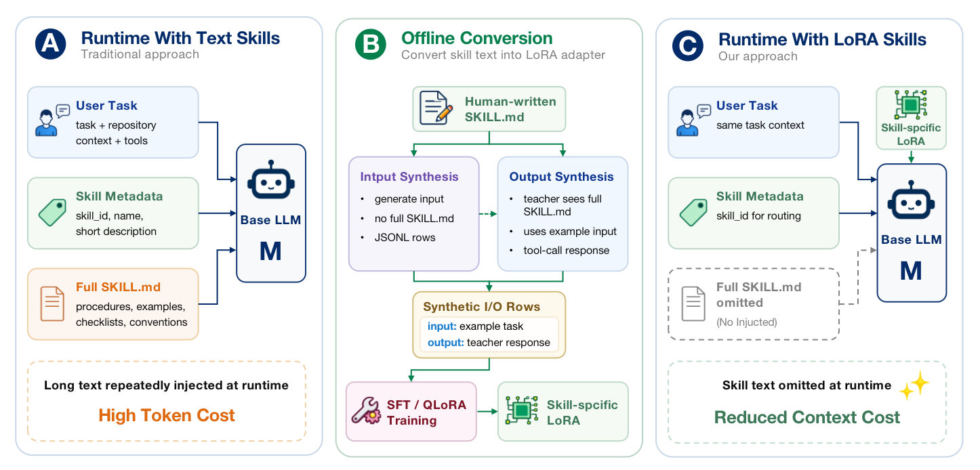Click the "Synthetic I/O Rows" heading
The image size is (980, 470).
coord(482,307)
